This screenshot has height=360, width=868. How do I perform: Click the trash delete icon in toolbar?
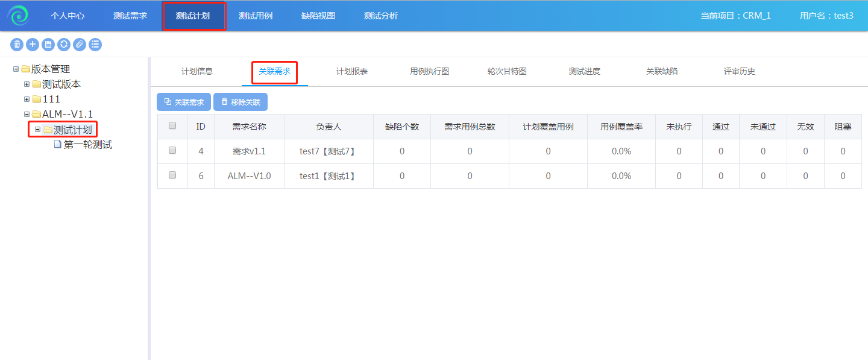17,44
